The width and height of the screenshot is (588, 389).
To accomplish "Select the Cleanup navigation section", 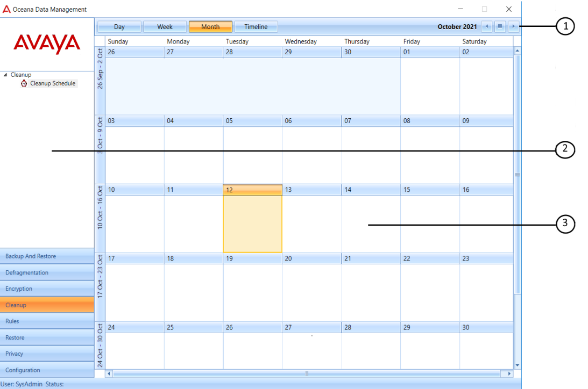I will pos(47,305).
